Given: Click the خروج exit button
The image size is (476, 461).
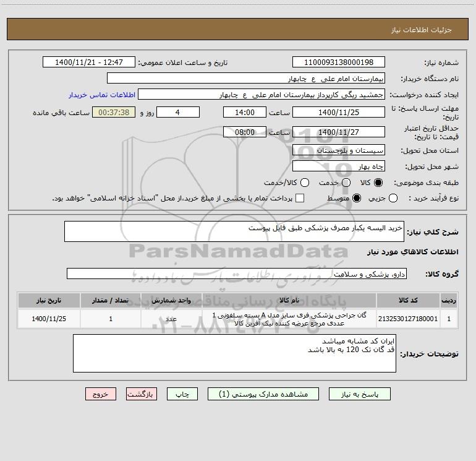Looking at the screenshot, I should (101, 394).
